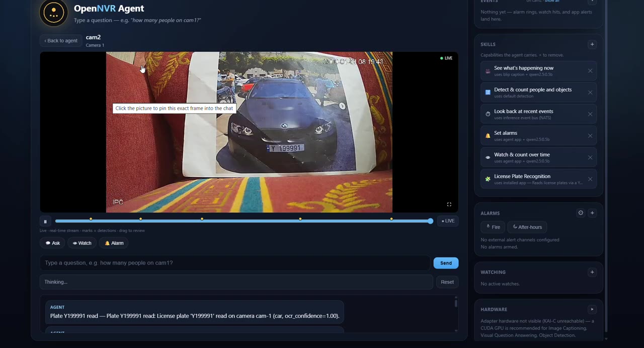Click the 'No alarms armed.' text
The height and width of the screenshot is (348, 644).
[499, 247]
